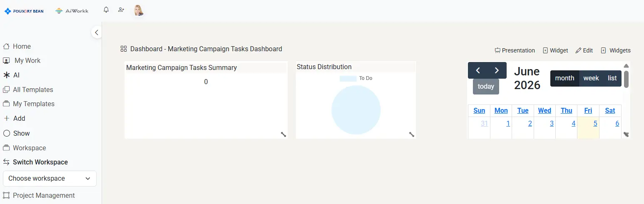Click the Foundry Bean logo
Image resolution: width=644 pixels, height=204 pixels.
(x=24, y=11)
